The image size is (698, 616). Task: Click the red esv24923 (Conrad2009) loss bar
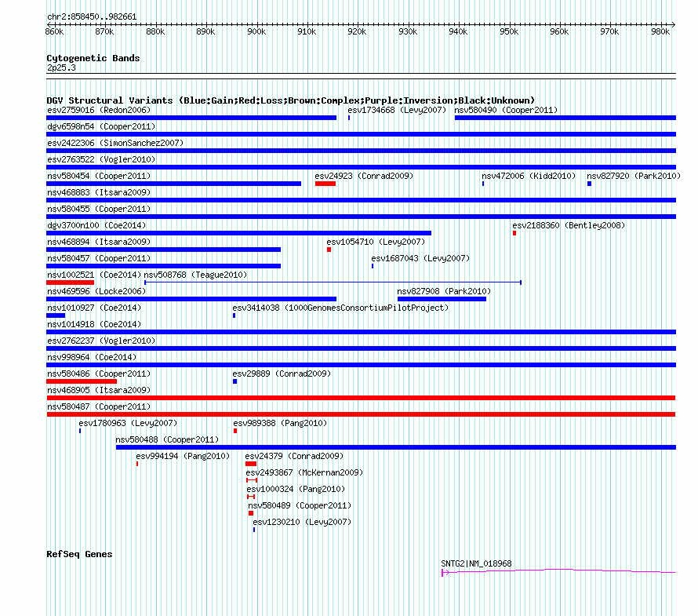(325, 184)
